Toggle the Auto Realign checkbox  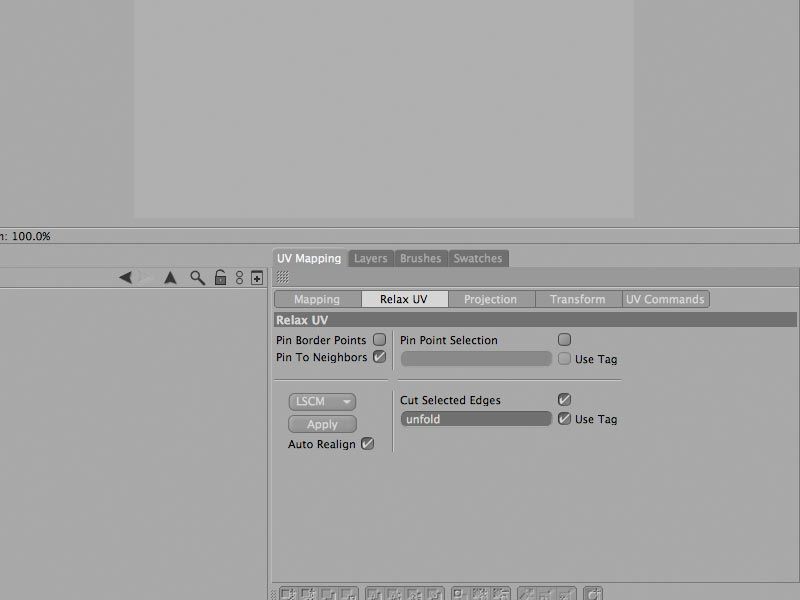pos(367,444)
